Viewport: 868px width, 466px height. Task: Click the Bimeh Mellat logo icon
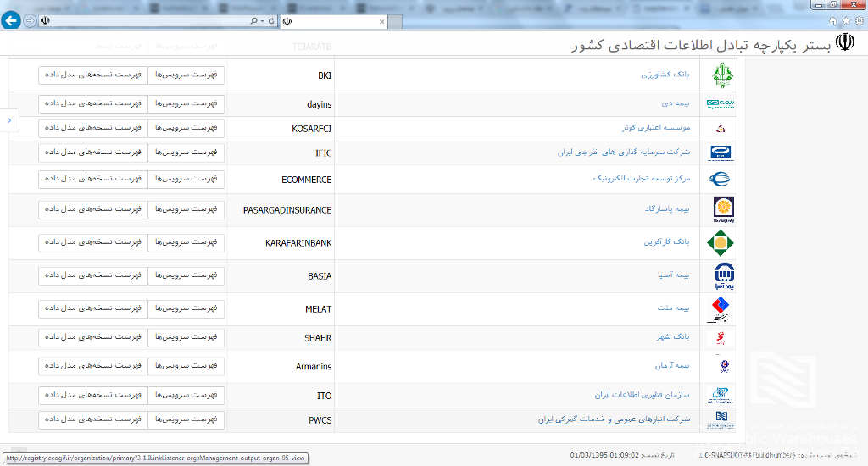click(720, 309)
